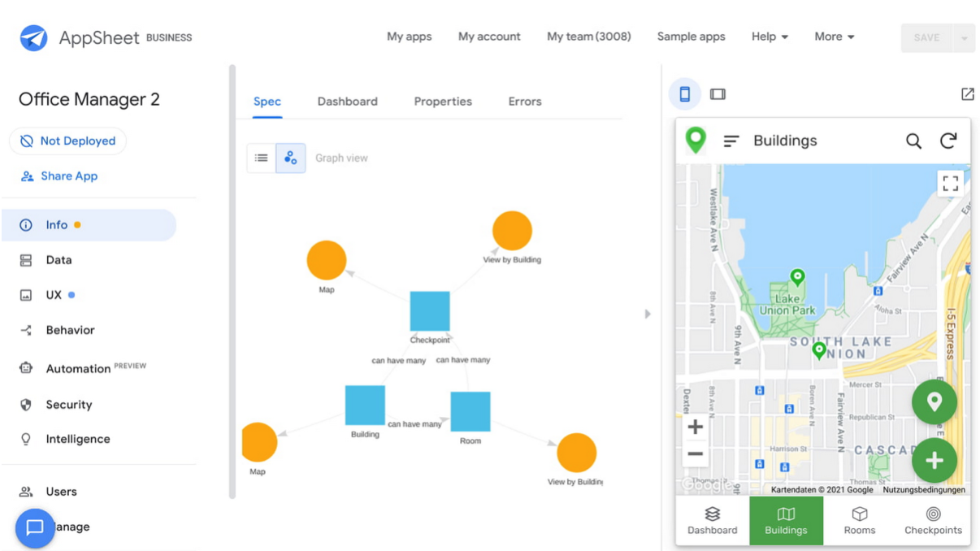
Task: Select the Checkpoint table node
Action: point(430,311)
